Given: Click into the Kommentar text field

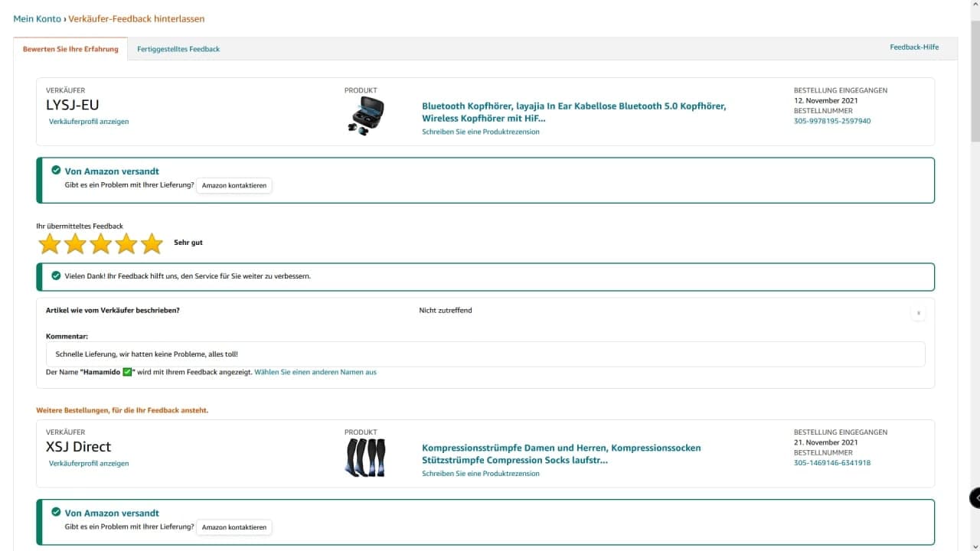Looking at the screenshot, I should point(485,354).
